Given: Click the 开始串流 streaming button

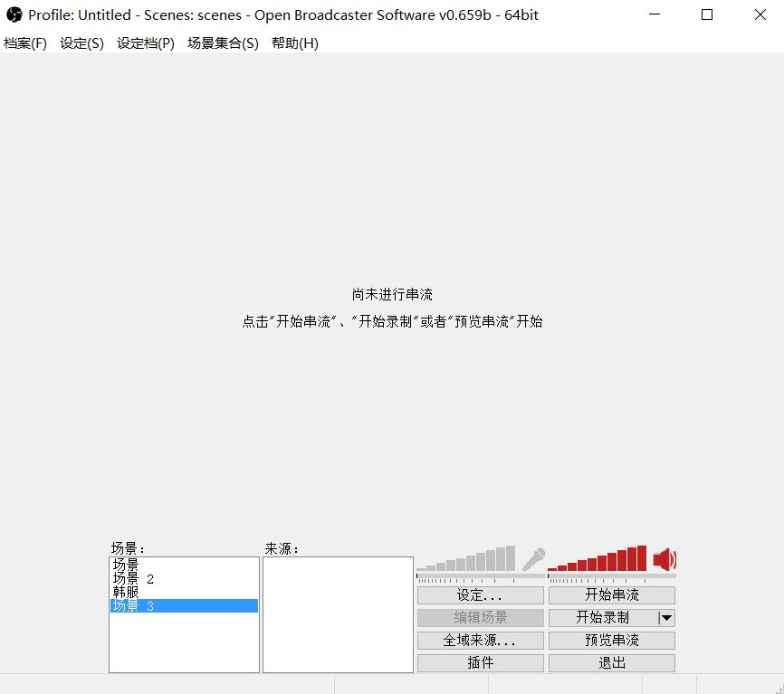Looking at the screenshot, I should coord(611,594).
